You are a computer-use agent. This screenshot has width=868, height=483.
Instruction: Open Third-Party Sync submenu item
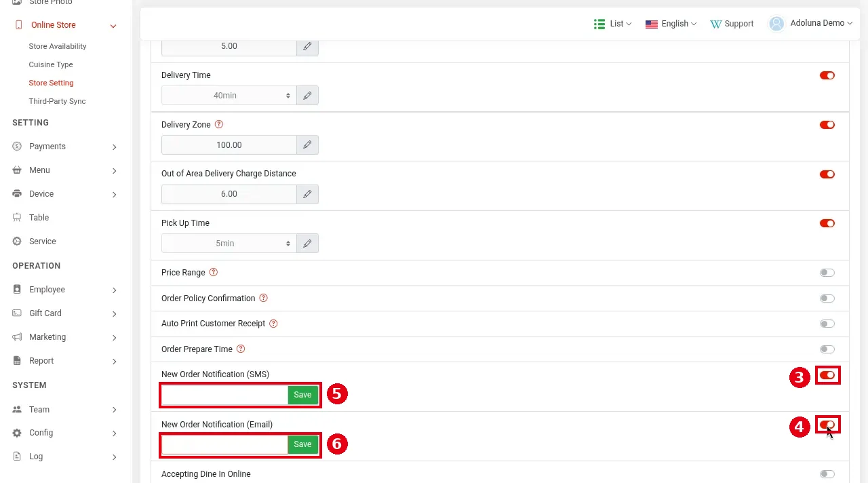click(57, 101)
